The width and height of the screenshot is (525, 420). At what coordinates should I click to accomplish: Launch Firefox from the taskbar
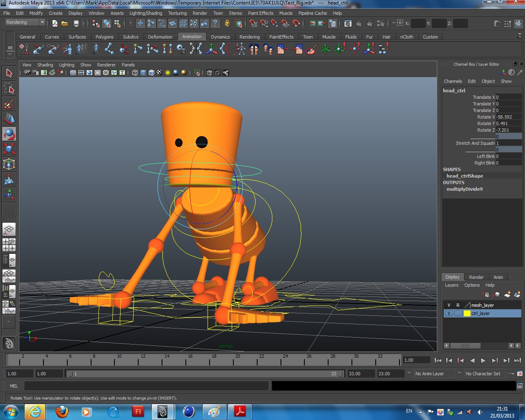click(62, 411)
